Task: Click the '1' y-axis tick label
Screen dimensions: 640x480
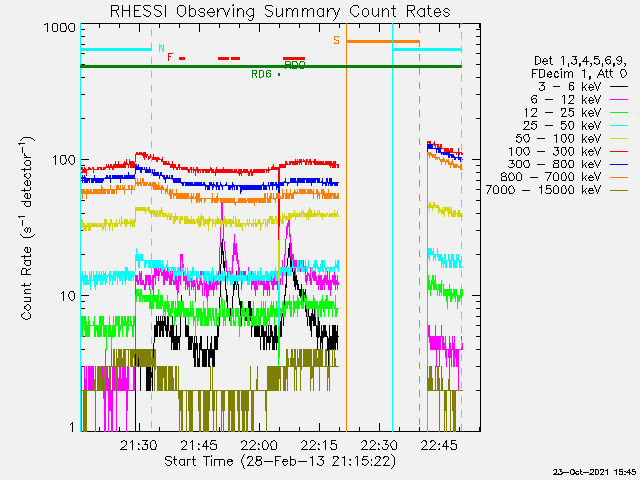Action: point(72,427)
